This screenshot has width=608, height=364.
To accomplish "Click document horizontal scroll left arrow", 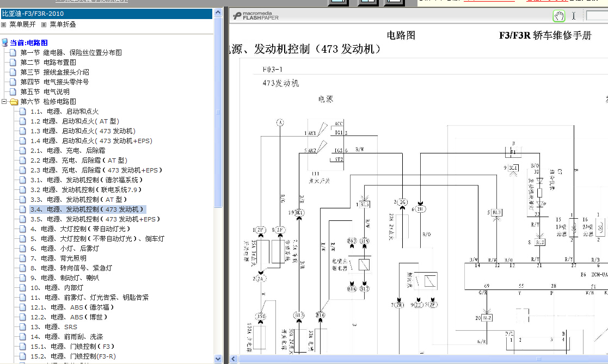I will (x=234, y=359).
